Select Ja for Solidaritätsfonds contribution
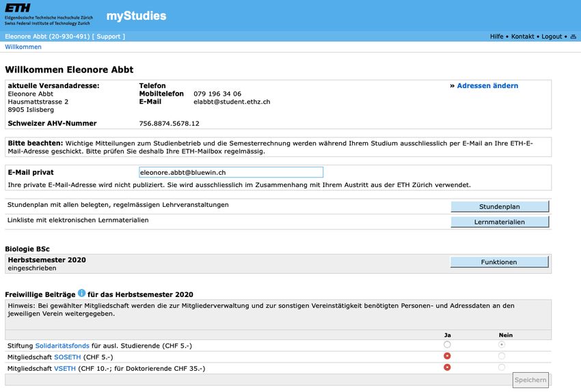Viewport: 581px width, 392px height. pyautogui.click(x=447, y=345)
